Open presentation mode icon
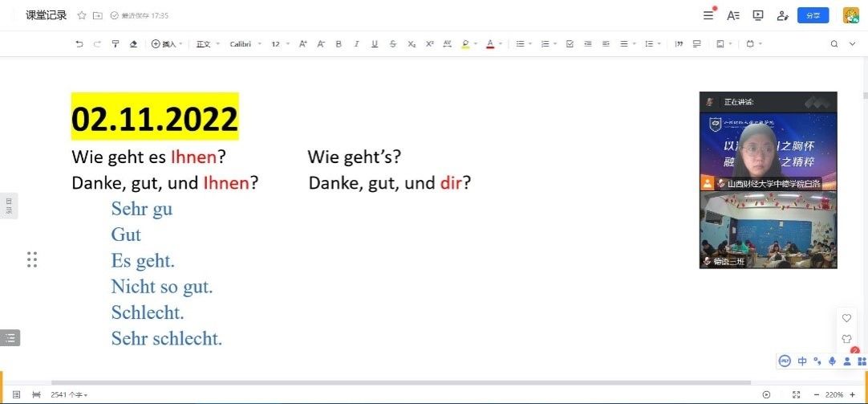This screenshot has width=868, height=404. pos(758,15)
